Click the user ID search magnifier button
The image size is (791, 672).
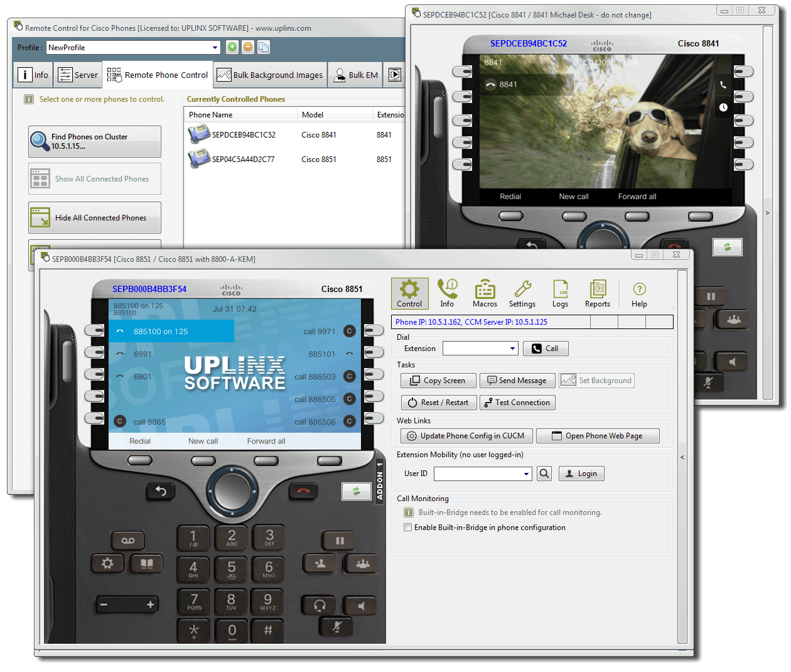click(544, 474)
